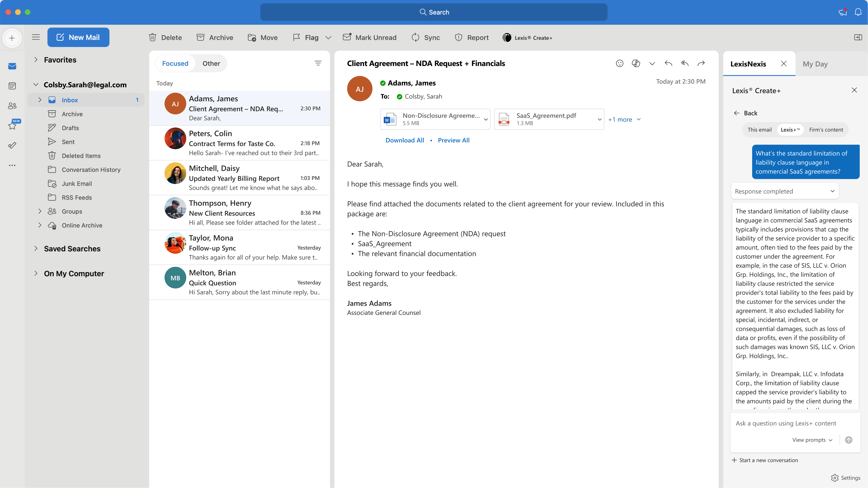This screenshot has width=868, height=488.
Task: Open the My Day tab
Action: (x=815, y=64)
